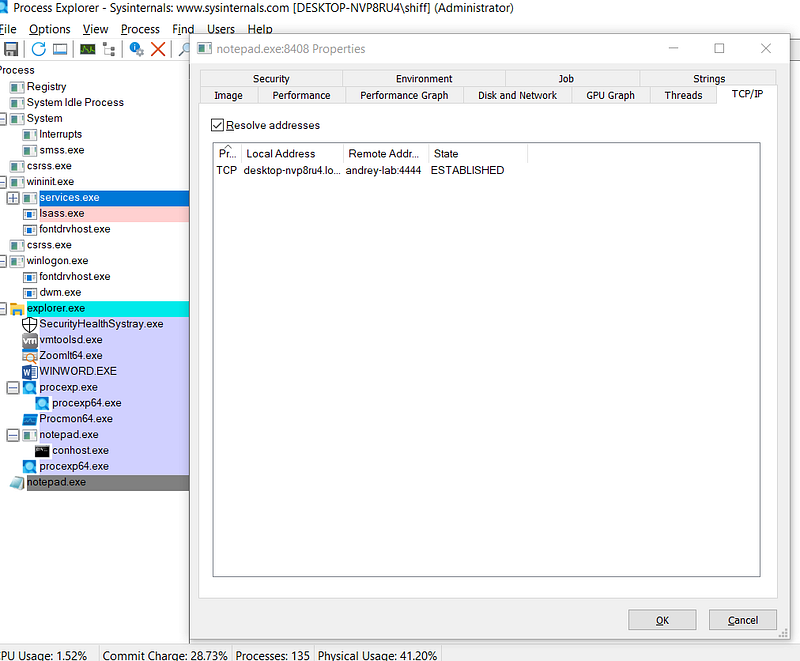The width and height of the screenshot is (800, 661).
Task: Collapse the explorer.exe tree node
Action: click(3, 309)
